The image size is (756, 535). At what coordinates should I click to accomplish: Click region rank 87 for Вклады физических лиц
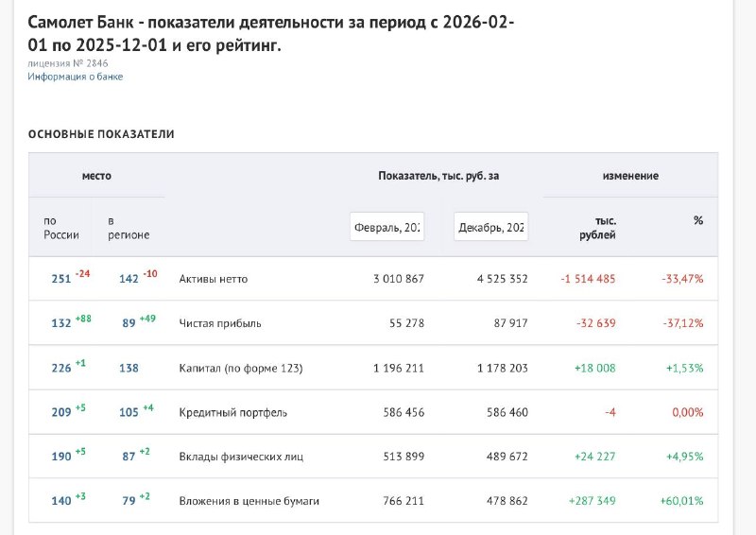(129, 457)
